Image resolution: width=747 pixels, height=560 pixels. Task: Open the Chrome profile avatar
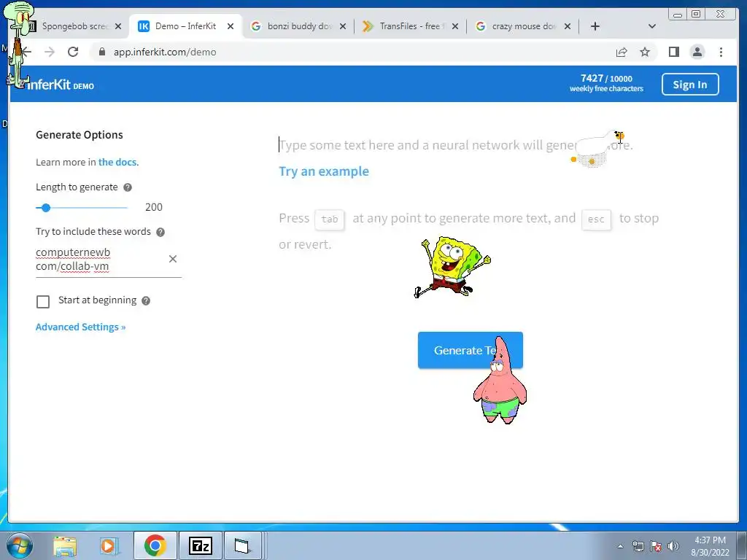697,52
